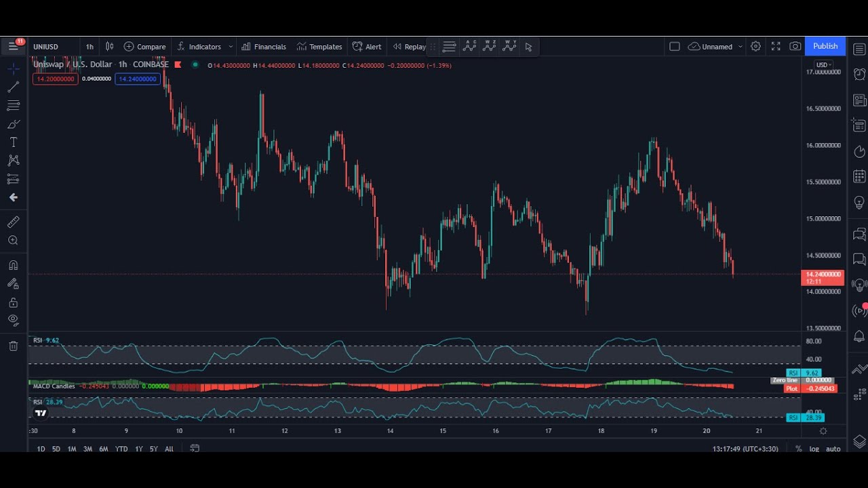Set the date range to 1D

pyautogui.click(x=41, y=449)
